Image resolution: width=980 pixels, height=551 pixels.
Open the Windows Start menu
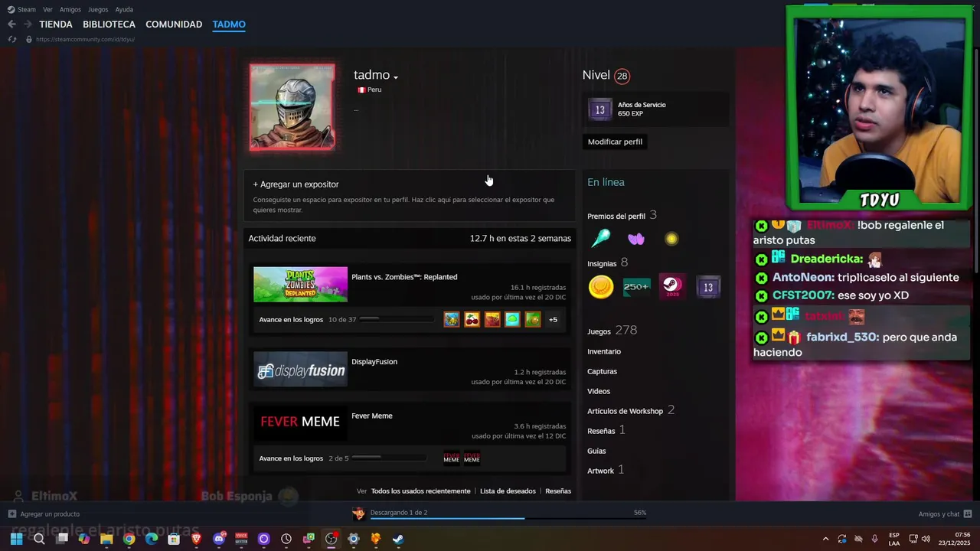(16, 539)
